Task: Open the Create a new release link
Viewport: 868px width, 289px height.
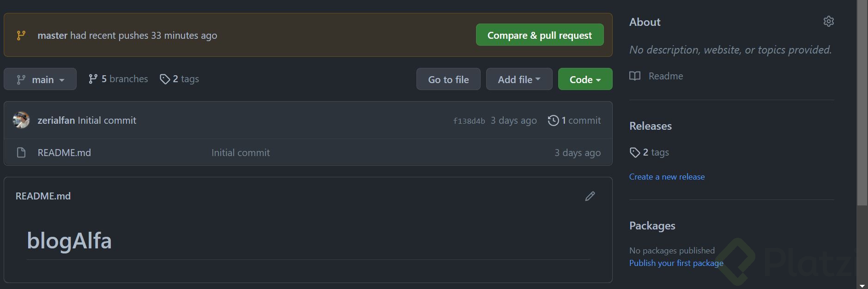Action: (667, 177)
